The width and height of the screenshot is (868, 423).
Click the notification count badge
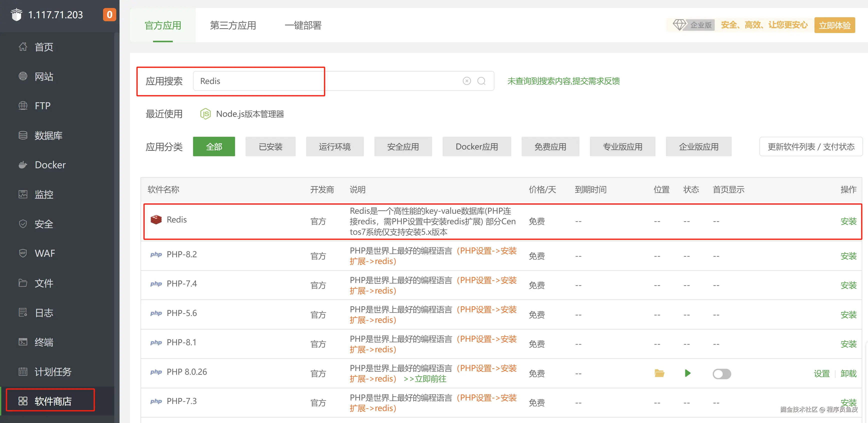pyautogui.click(x=109, y=14)
